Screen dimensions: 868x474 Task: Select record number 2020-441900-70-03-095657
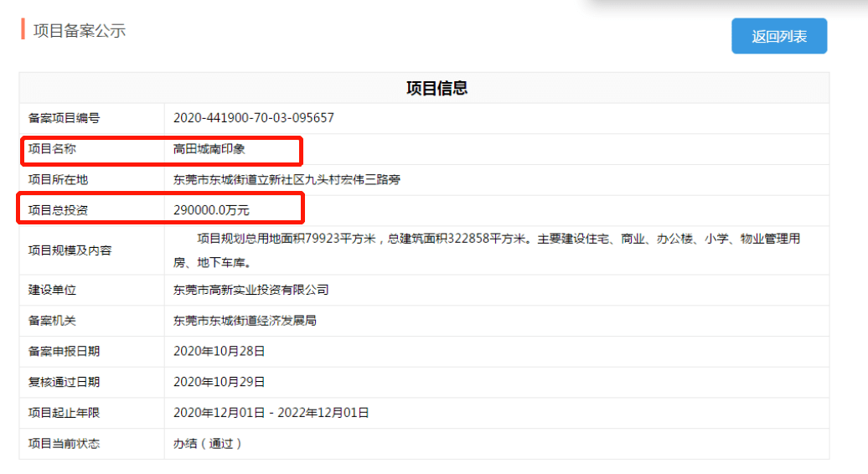click(254, 118)
